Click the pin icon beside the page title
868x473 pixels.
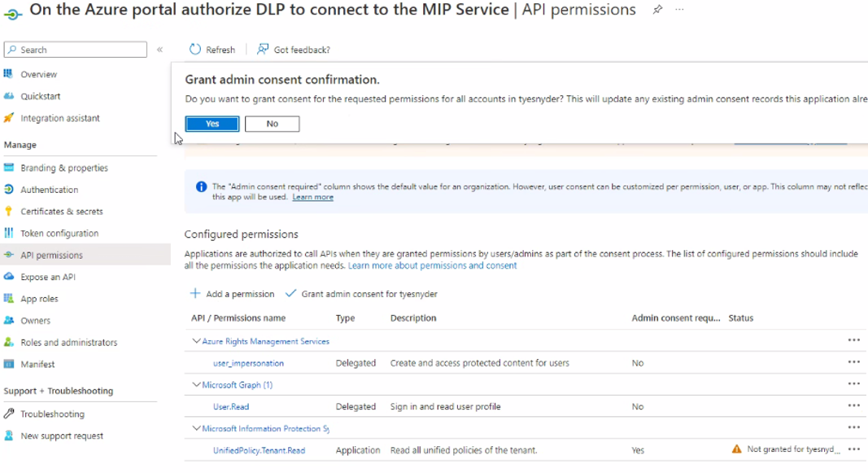(x=657, y=10)
